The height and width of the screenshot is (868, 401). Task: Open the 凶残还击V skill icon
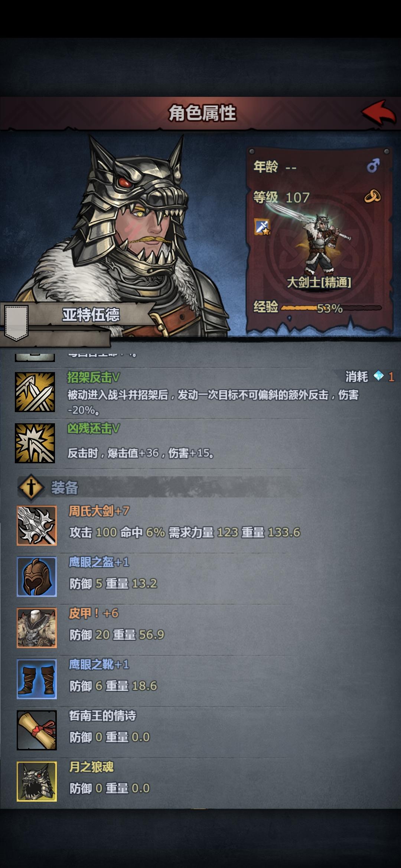point(35,443)
